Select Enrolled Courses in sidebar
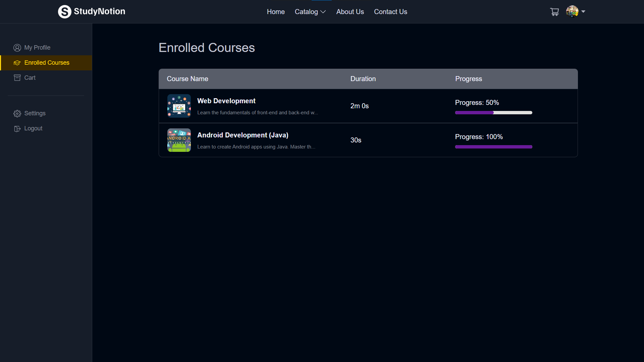644x362 pixels. click(46, 63)
